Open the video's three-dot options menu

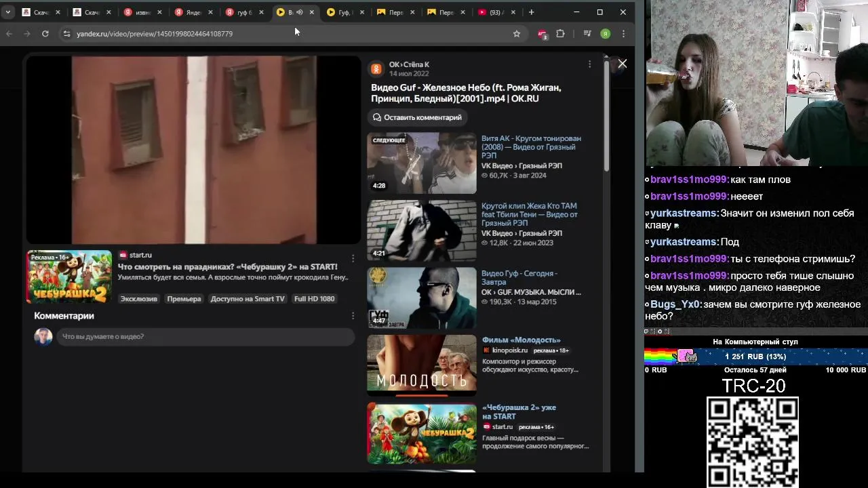[589, 64]
